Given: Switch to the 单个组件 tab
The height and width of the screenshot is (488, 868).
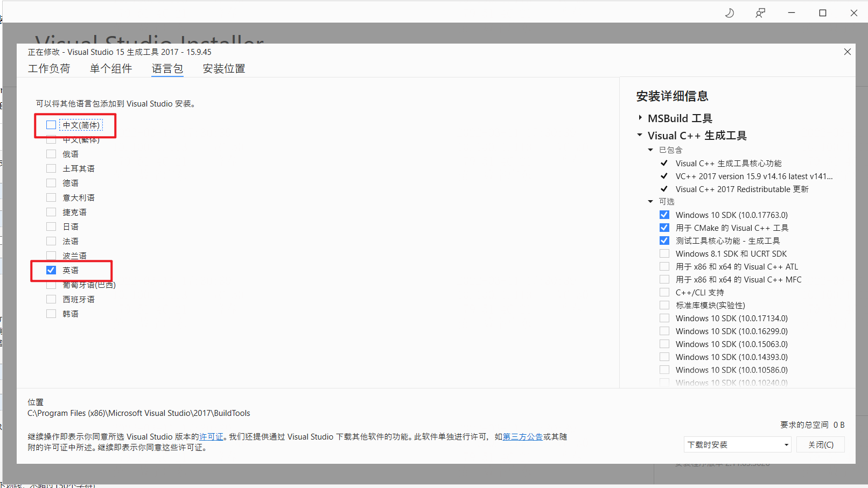Looking at the screenshot, I should (x=111, y=68).
